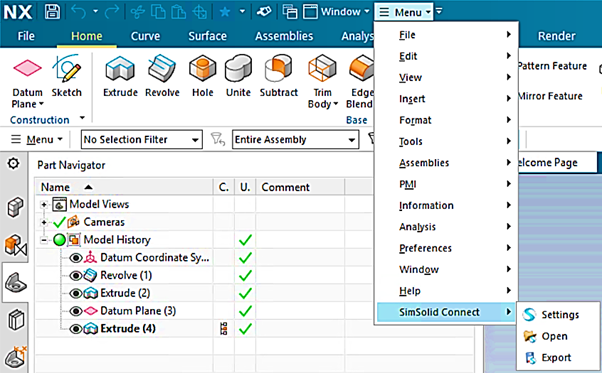Open the undo history dropdown arrow
This screenshot has height=373, width=602.
point(95,12)
